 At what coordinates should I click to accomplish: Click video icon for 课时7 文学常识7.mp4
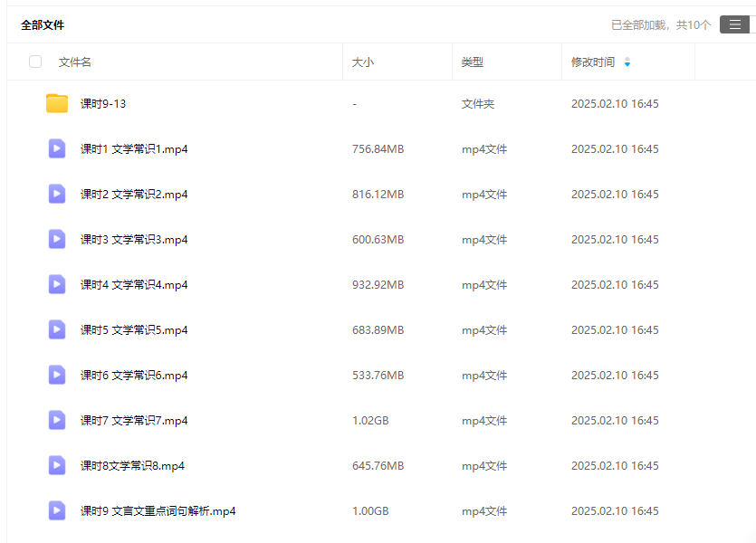[x=57, y=421]
